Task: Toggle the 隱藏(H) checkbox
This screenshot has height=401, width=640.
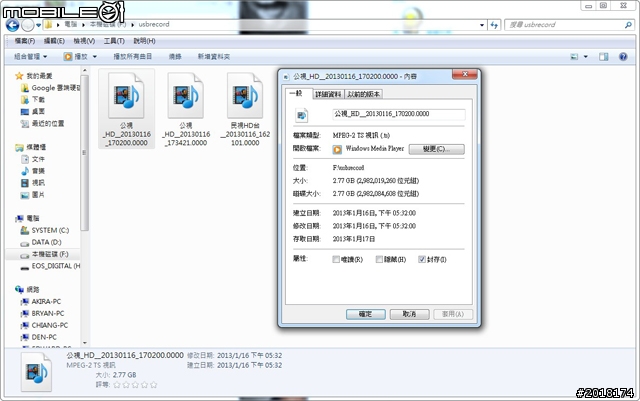Action: (379, 259)
